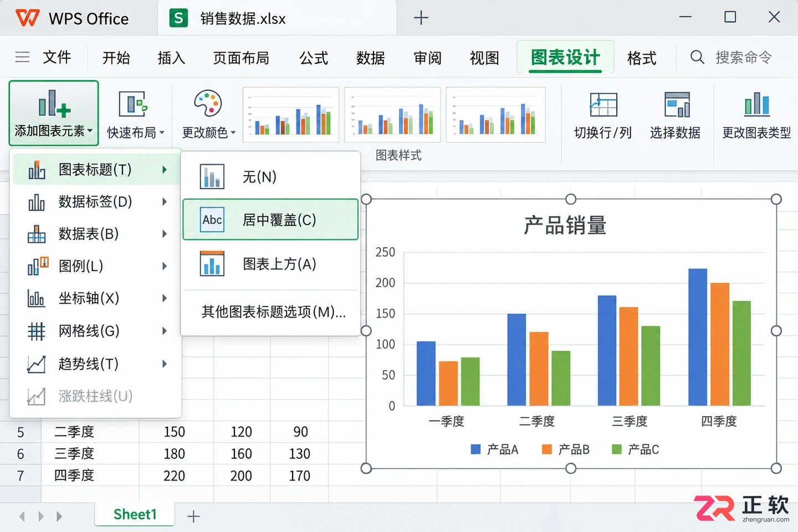Click the 切换行/列 icon
The width and height of the screenshot is (798, 532).
click(603, 105)
